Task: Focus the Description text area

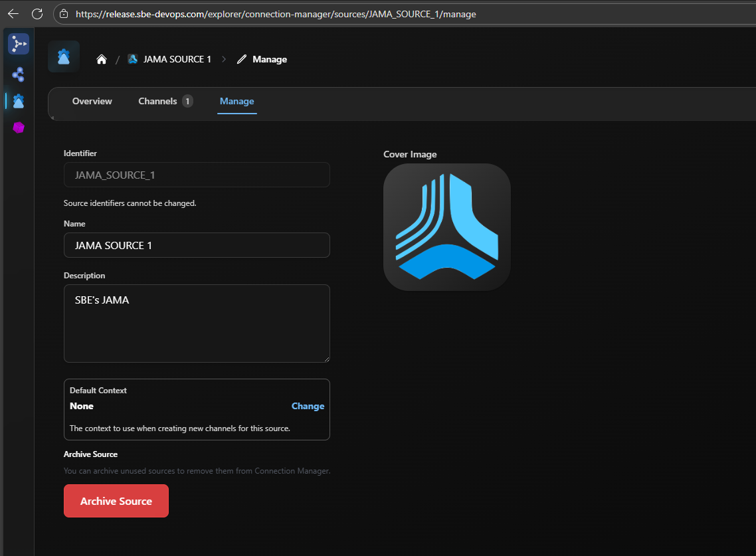Action: (197, 324)
